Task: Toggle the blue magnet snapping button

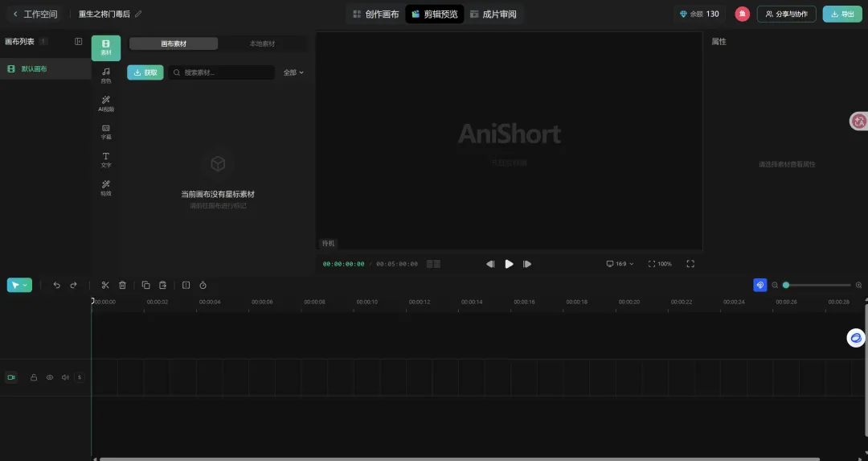Action: click(760, 285)
